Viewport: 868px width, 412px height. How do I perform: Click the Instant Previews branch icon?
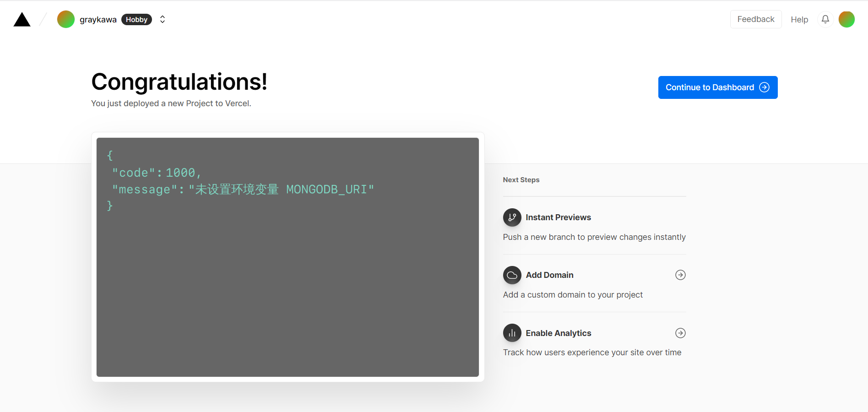pos(512,217)
